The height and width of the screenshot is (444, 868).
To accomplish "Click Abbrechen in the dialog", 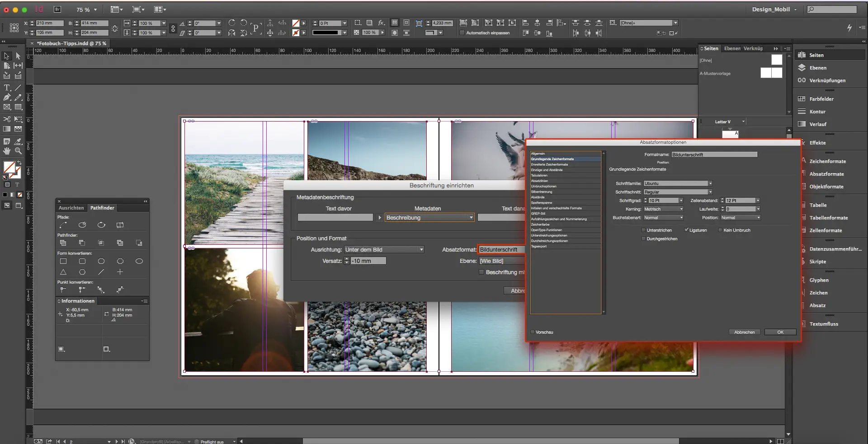I will pos(744,332).
